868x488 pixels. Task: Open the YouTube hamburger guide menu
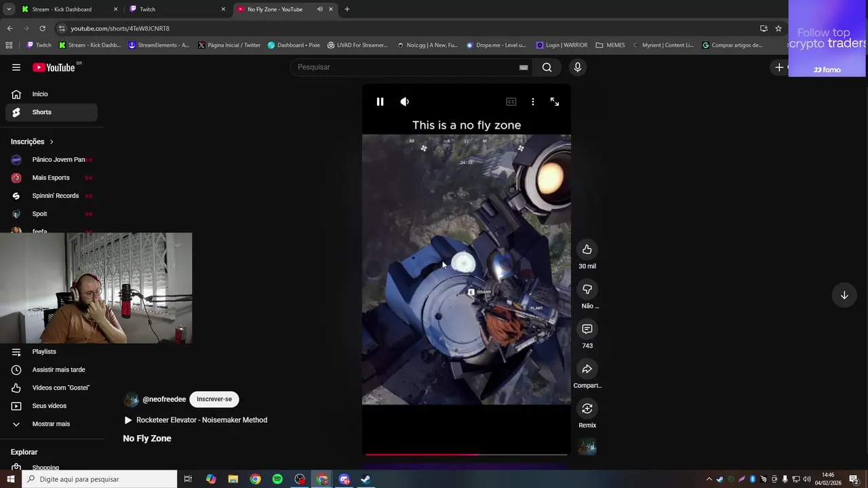(16, 67)
